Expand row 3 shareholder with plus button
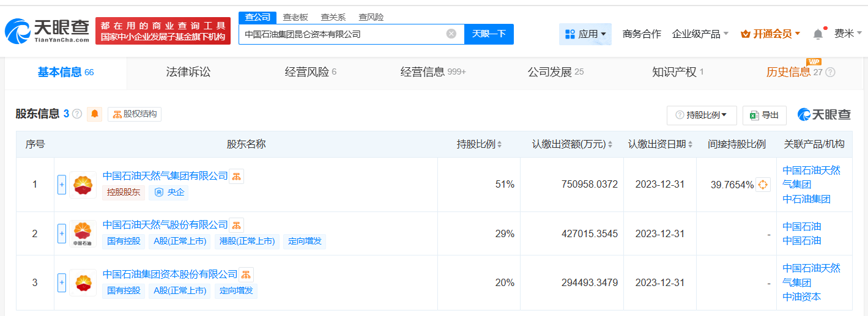The image size is (868, 316). 61,282
